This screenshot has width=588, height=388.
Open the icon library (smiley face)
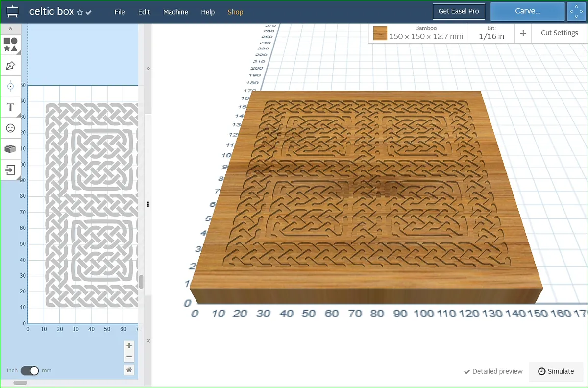click(x=10, y=128)
